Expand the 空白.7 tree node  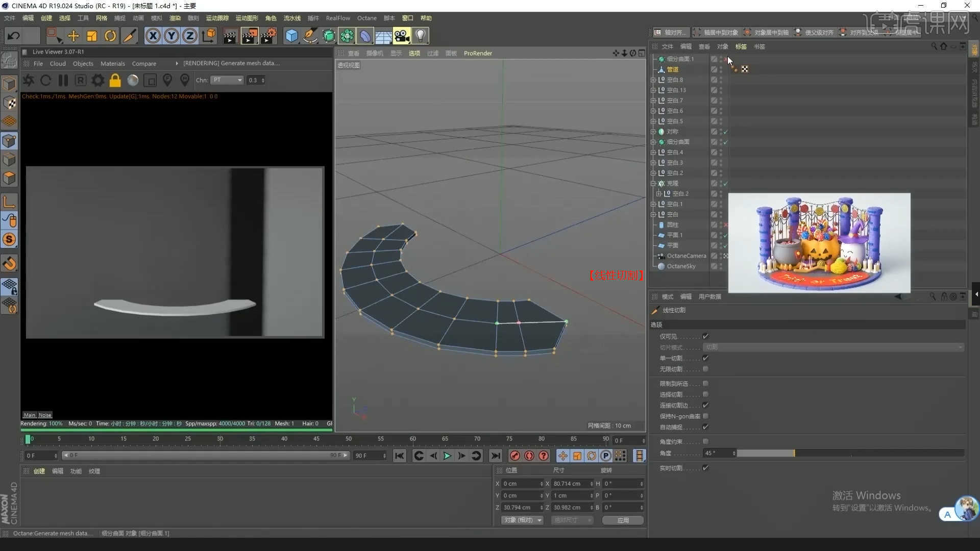pyautogui.click(x=653, y=101)
